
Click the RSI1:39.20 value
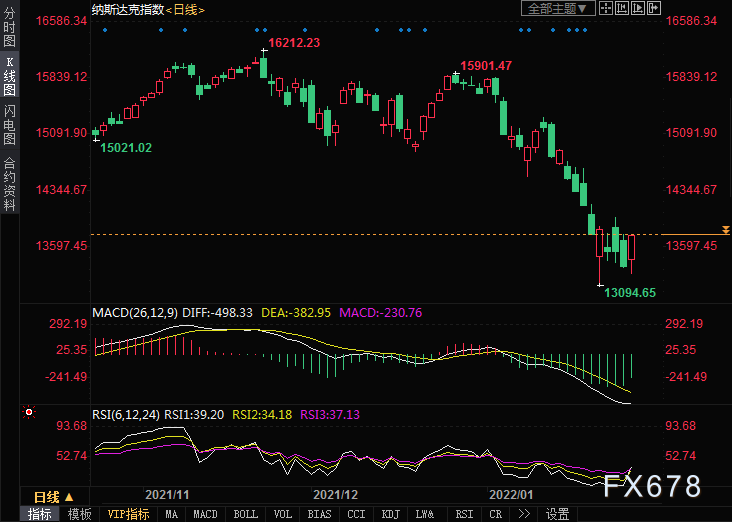pyautogui.click(x=194, y=415)
